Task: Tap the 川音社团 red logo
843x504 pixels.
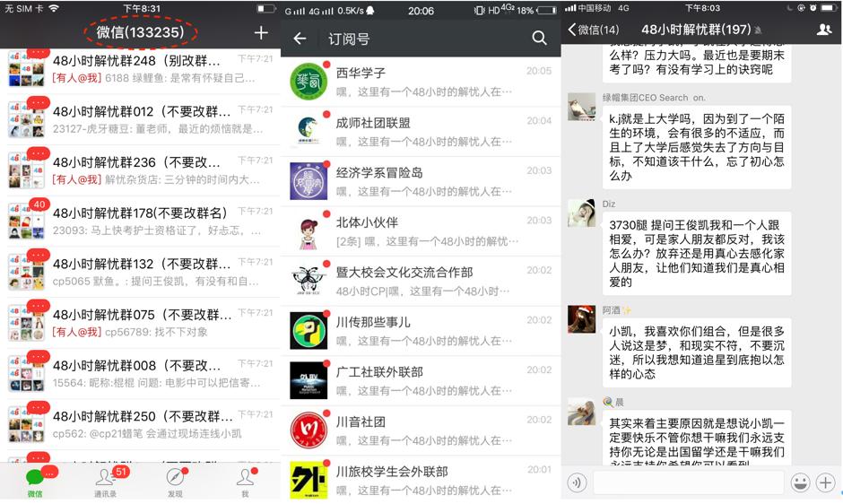Action: 309,430
